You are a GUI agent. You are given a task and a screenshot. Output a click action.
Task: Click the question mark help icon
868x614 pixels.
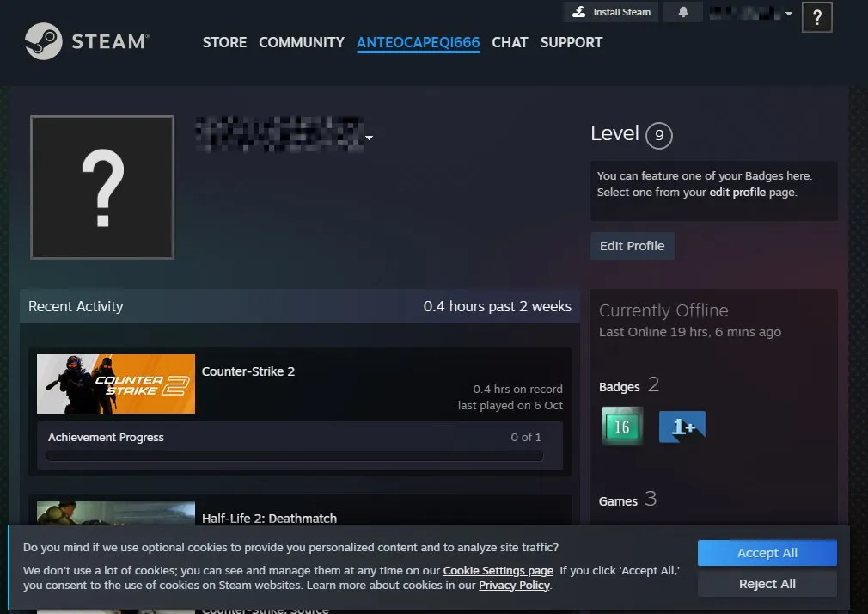[x=816, y=18]
